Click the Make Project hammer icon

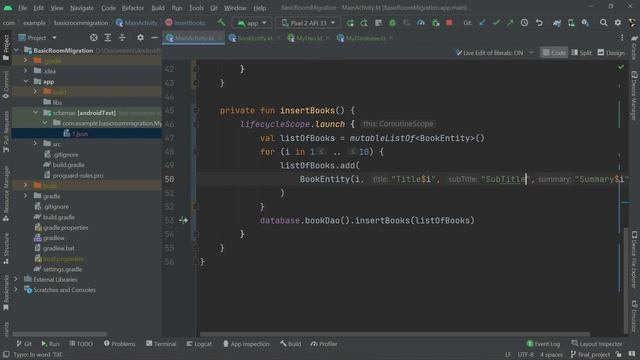221,23
